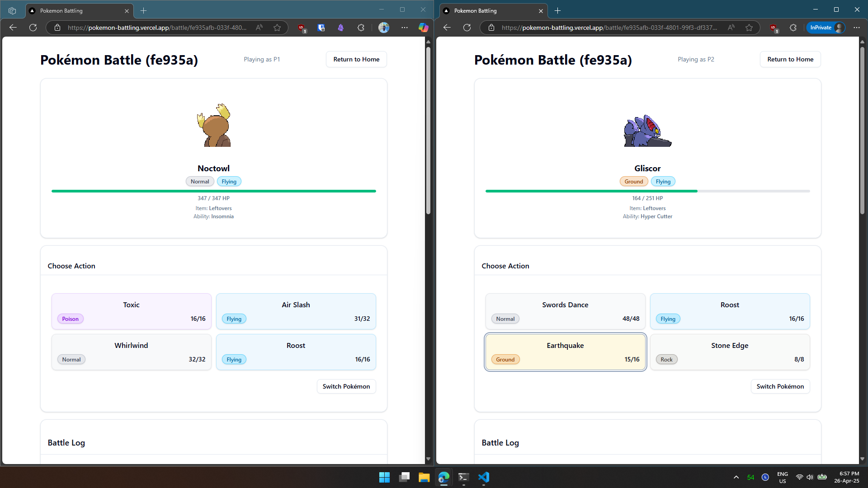Click Gliscor's Ground type badge
The image size is (868, 488).
point(634,182)
